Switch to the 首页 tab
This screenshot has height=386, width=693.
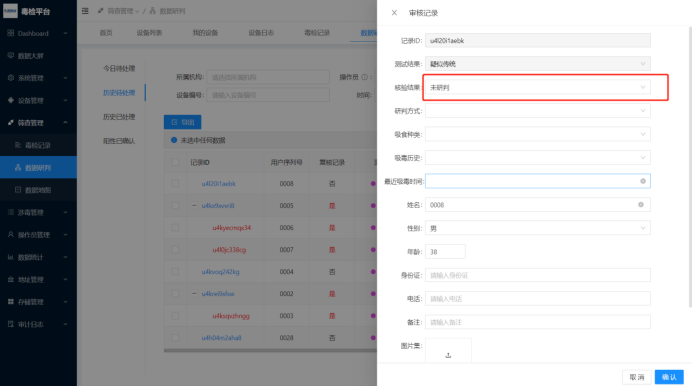pyautogui.click(x=106, y=33)
